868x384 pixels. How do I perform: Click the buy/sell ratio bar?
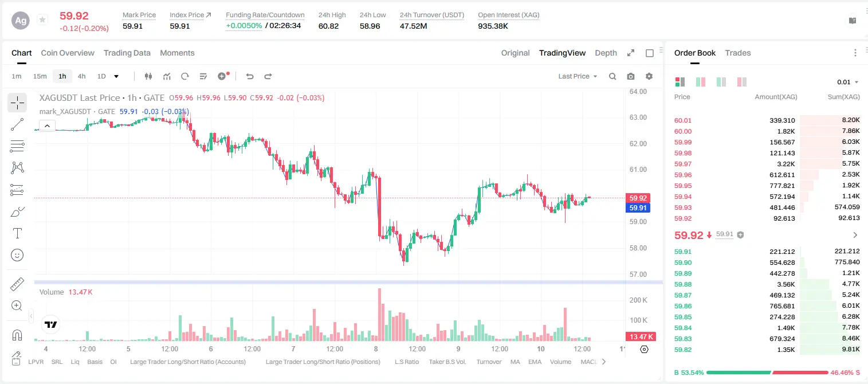767,373
